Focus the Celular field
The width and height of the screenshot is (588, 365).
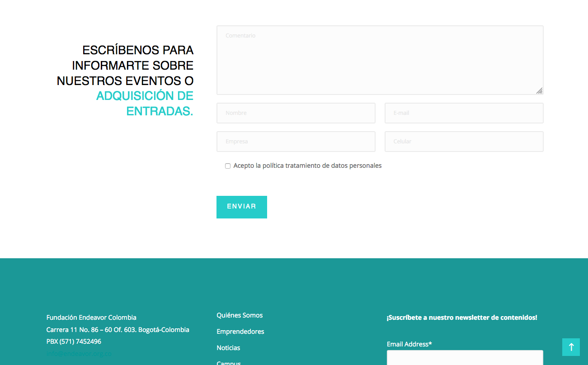click(464, 142)
